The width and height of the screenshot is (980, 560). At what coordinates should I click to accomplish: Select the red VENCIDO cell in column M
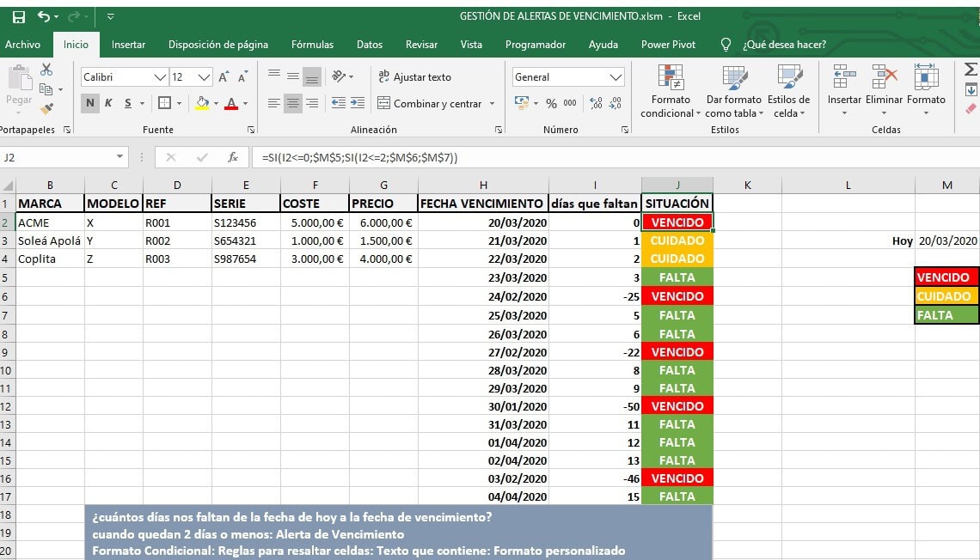946,277
